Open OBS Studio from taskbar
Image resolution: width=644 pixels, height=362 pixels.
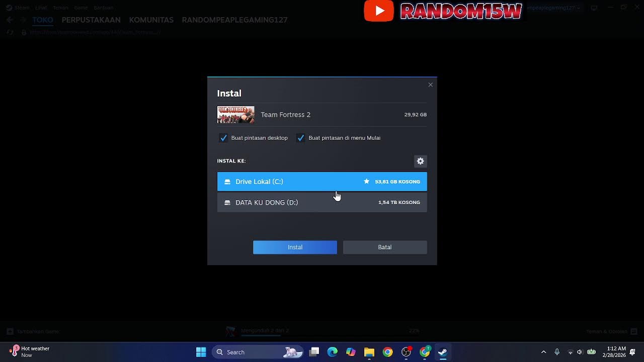(x=406, y=352)
